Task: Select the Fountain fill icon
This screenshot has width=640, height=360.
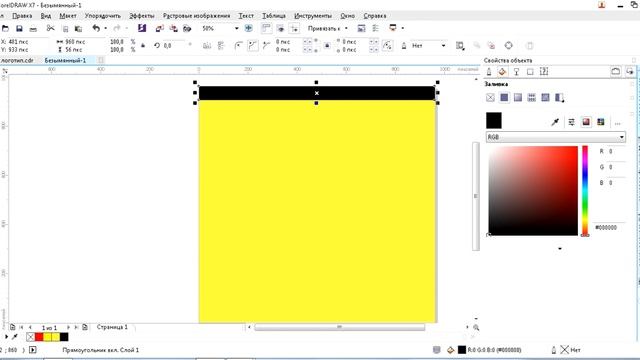Action: [x=518, y=98]
